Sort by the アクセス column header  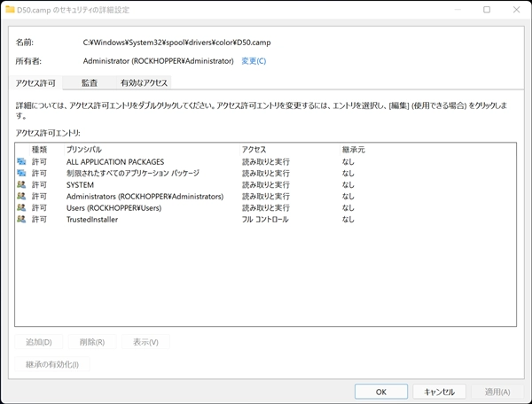tap(289, 150)
